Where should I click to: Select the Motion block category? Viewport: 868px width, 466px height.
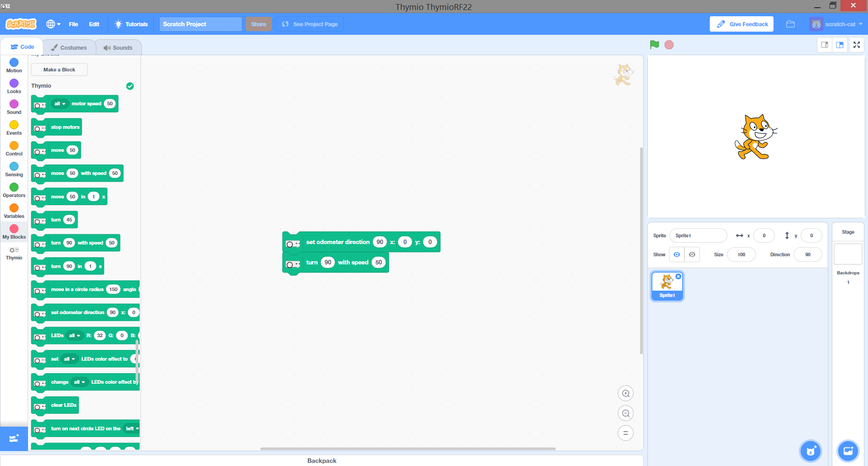(14, 66)
